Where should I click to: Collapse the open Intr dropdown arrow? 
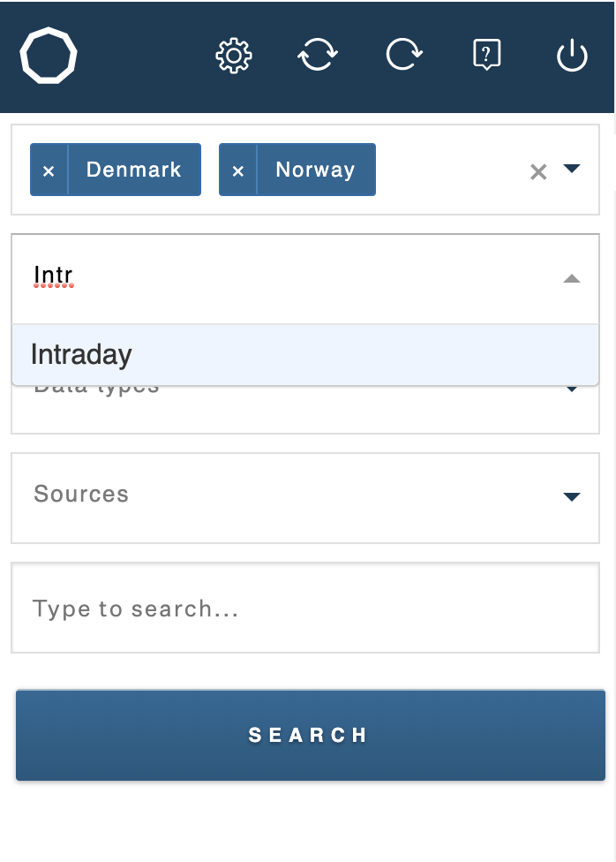(x=572, y=279)
